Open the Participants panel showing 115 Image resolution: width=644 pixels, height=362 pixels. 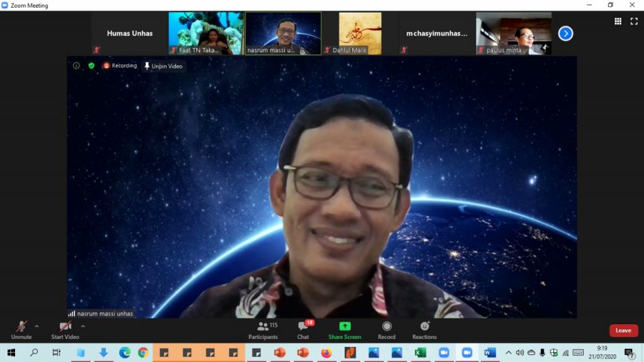point(264,331)
